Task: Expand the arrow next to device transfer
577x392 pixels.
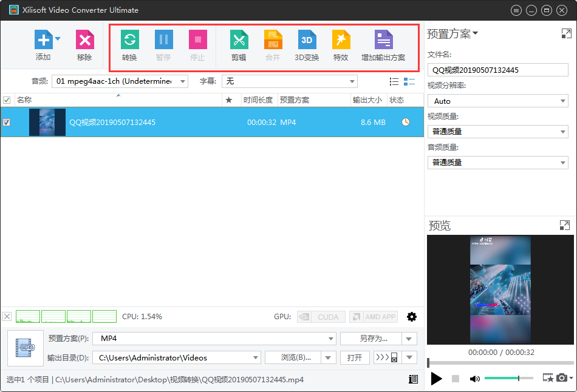Action: [x=409, y=357]
